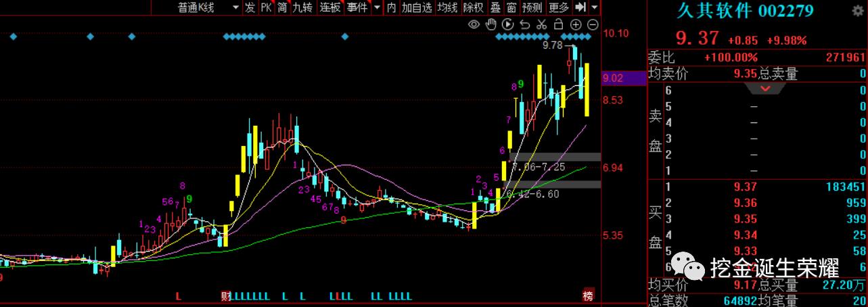Click the 内 toolbar button
The image size is (868, 307).
click(x=392, y=7)
